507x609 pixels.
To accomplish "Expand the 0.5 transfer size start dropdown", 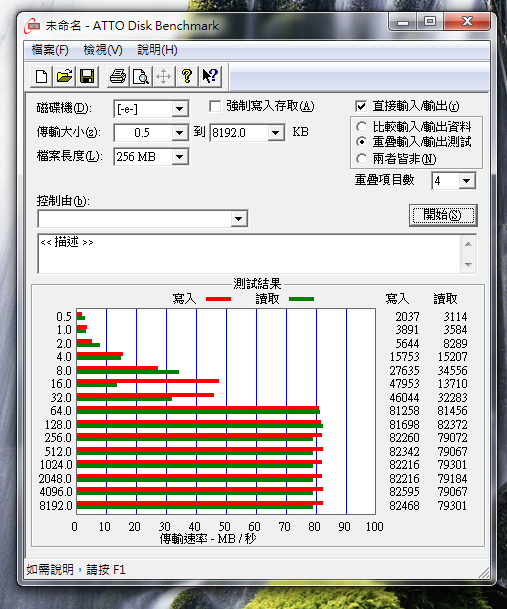I will pyautogui.click(x=180, y=133).
